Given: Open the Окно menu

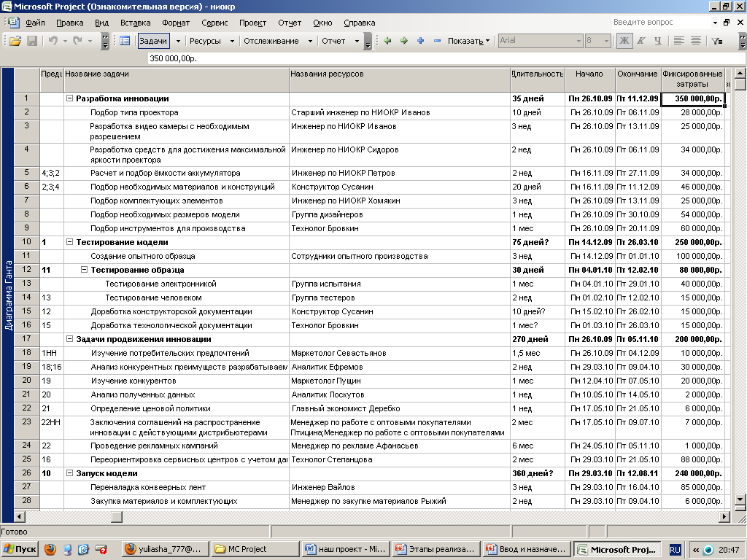Looking at the screenshot, I should click(x=322, y=23).
